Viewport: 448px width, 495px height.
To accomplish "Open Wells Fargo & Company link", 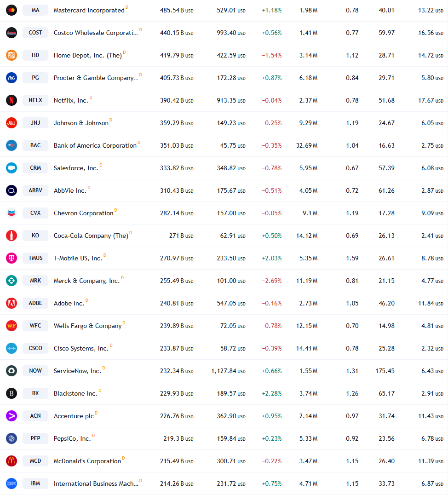I will pos(88,326).
